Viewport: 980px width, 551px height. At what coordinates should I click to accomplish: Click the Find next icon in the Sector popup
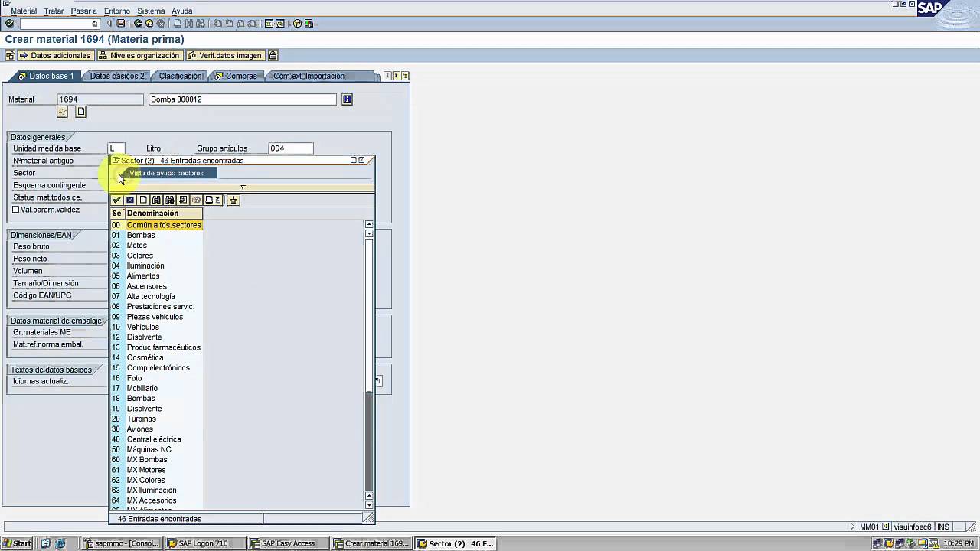tap(169, 200)
